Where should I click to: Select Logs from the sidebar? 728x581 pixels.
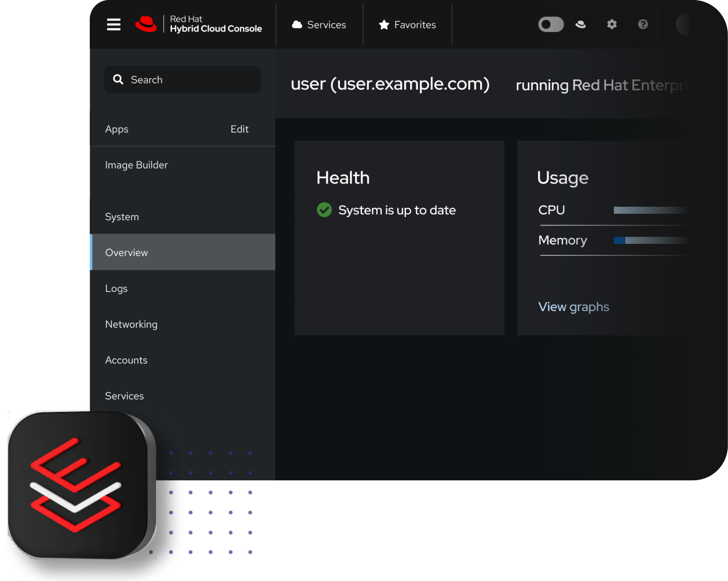[x=116, y=288]
